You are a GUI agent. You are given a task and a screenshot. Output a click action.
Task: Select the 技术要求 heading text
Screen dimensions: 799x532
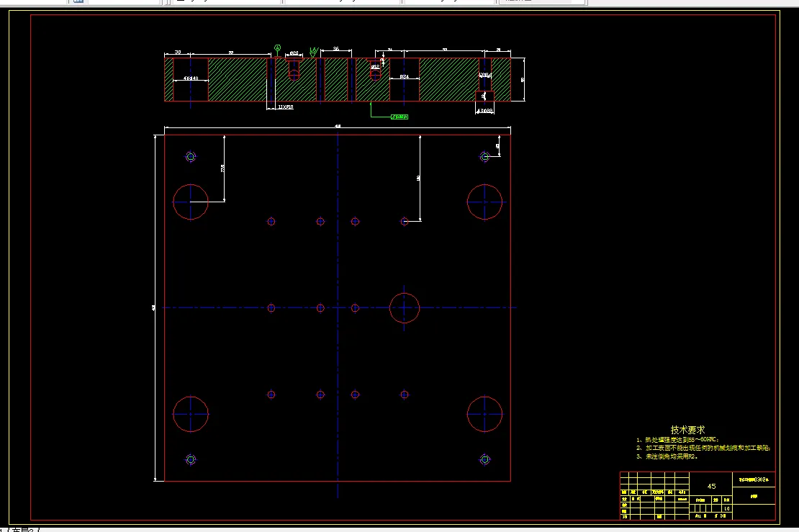687,430
